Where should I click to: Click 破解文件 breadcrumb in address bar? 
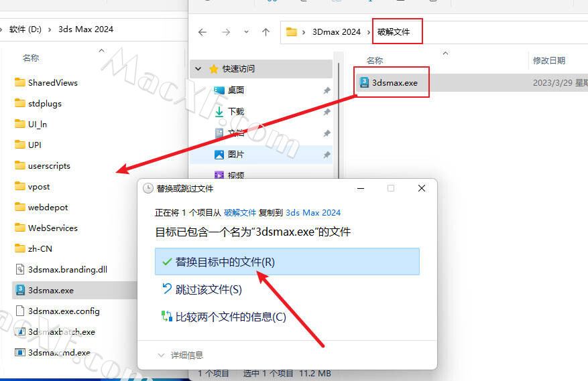(x=394, y=32)
